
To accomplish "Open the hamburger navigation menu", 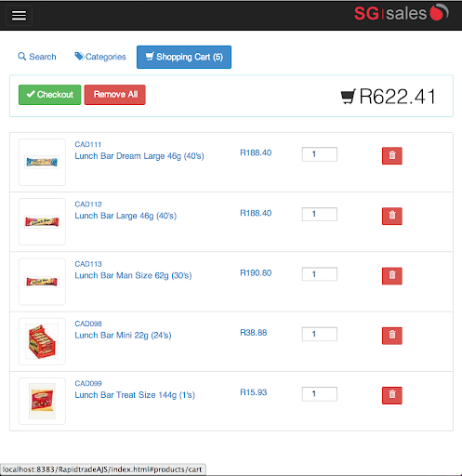I will pos(19,15).
